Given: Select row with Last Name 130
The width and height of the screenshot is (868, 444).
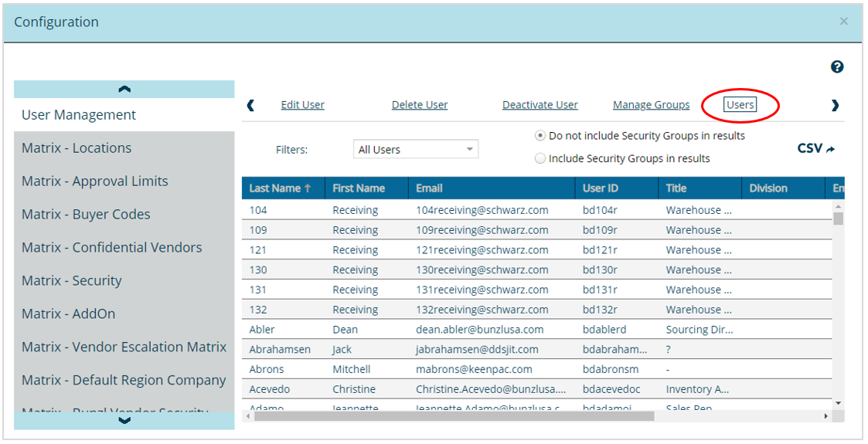Looking at the screenshot, I should coord(537,269).
